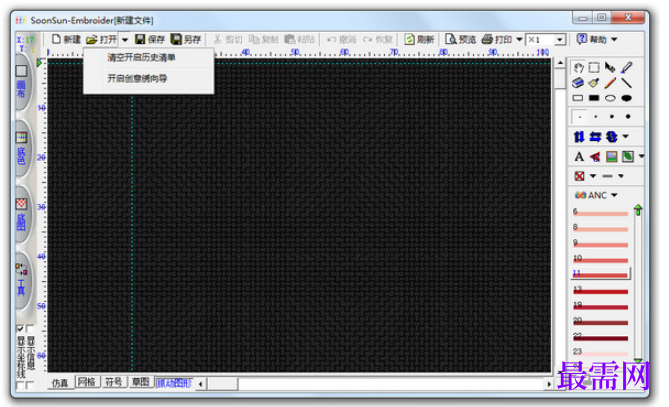This screenshot has height=407, width=669.
Task: Click the red paper-plane icon
Action: tap(595, 157)
